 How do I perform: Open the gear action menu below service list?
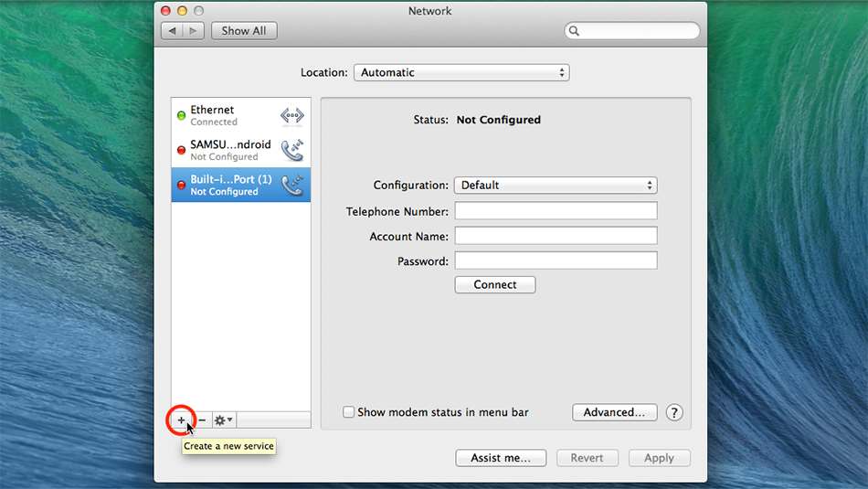[223, 420]
